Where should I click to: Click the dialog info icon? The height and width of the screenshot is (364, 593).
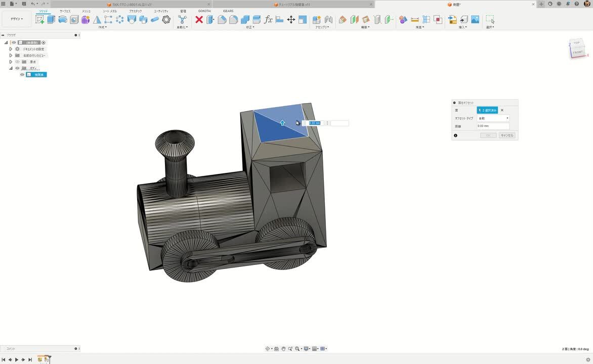[455, 135]
